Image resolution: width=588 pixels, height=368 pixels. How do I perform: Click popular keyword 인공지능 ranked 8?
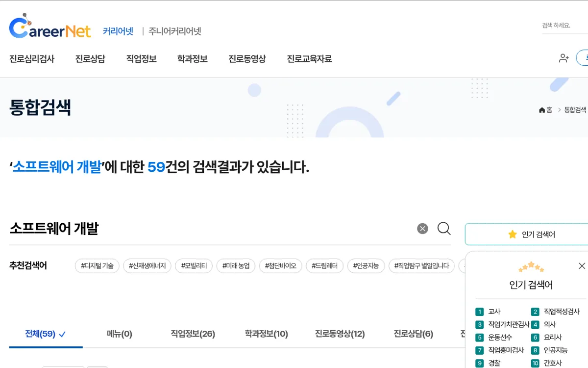[556, 350]
